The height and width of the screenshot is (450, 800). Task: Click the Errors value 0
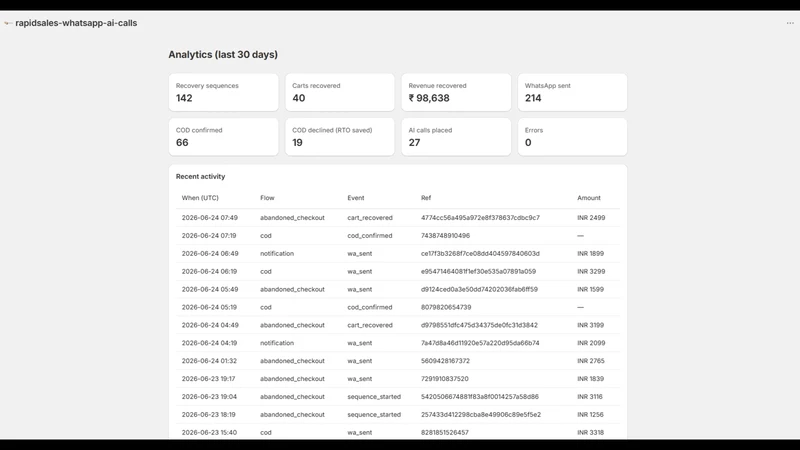click(x=528, y=142)
